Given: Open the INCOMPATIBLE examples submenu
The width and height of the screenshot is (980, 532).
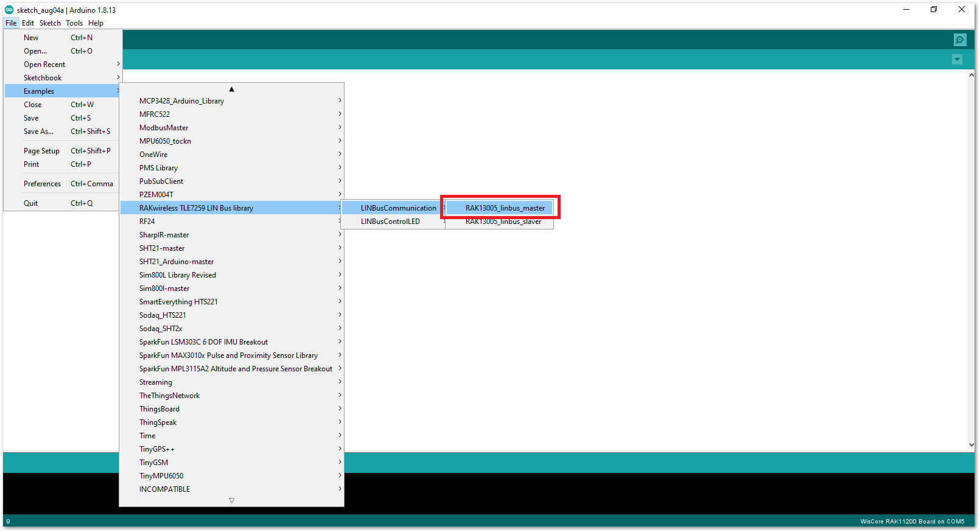Looking at the screenshot, I should (x=232, y=489).
